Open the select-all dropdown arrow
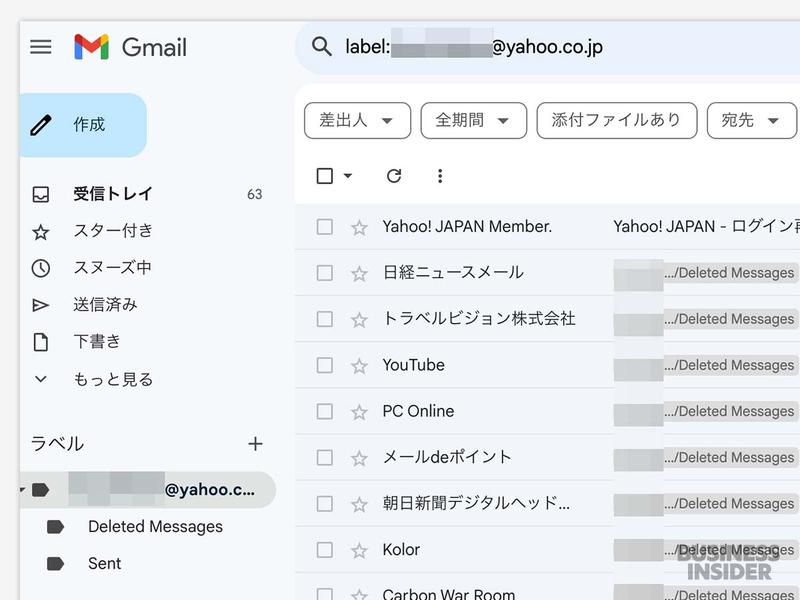800x600 pixels. coord(348,176)
